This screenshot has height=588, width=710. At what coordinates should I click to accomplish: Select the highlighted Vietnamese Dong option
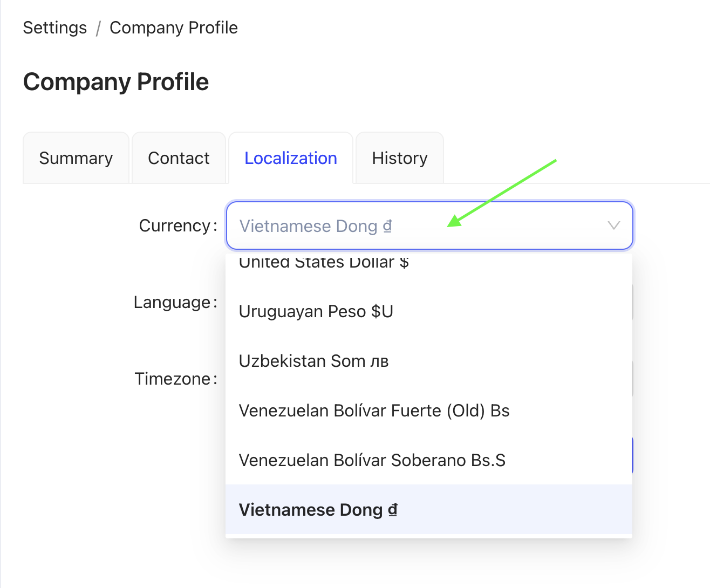[318, 510]
